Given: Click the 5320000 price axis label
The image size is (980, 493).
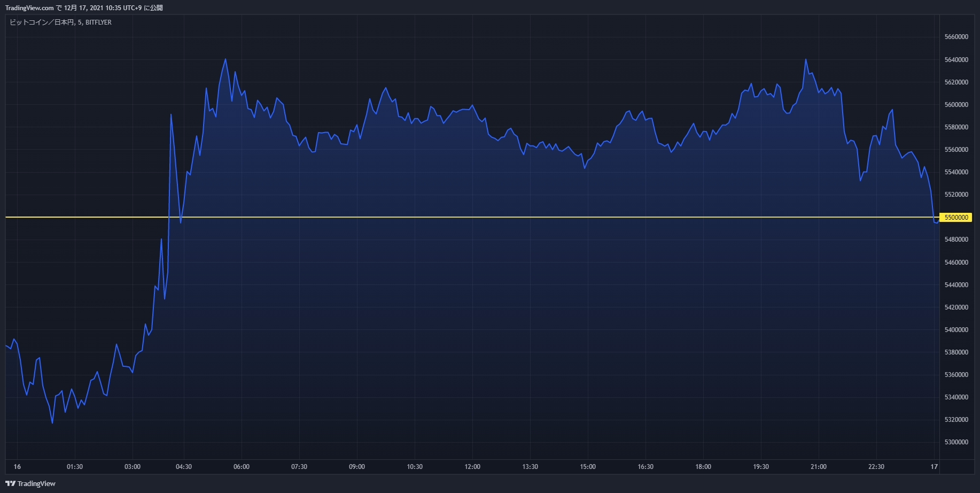Looking at the screenshot, I should pos(956,419).
